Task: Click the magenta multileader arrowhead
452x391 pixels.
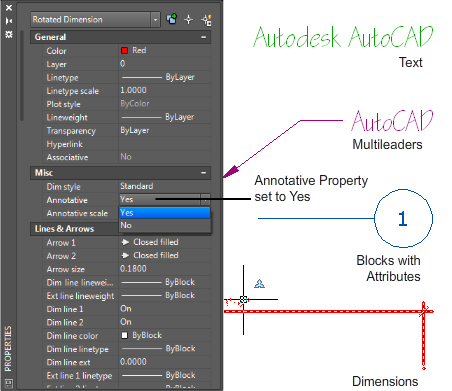Action: coord(231,171)
